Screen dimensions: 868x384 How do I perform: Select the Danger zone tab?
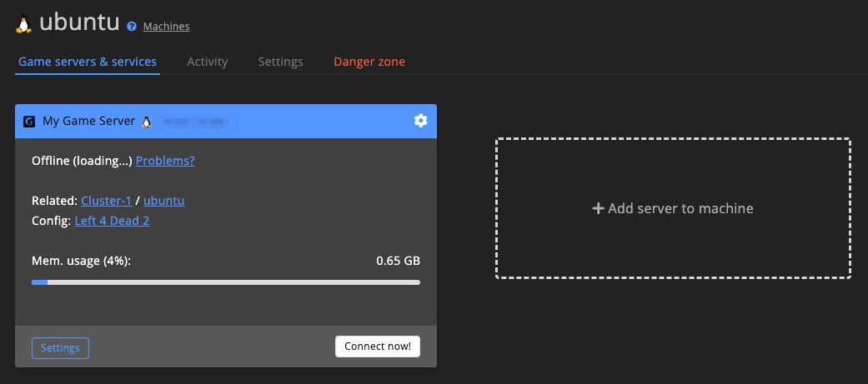[x=369, y=62]
